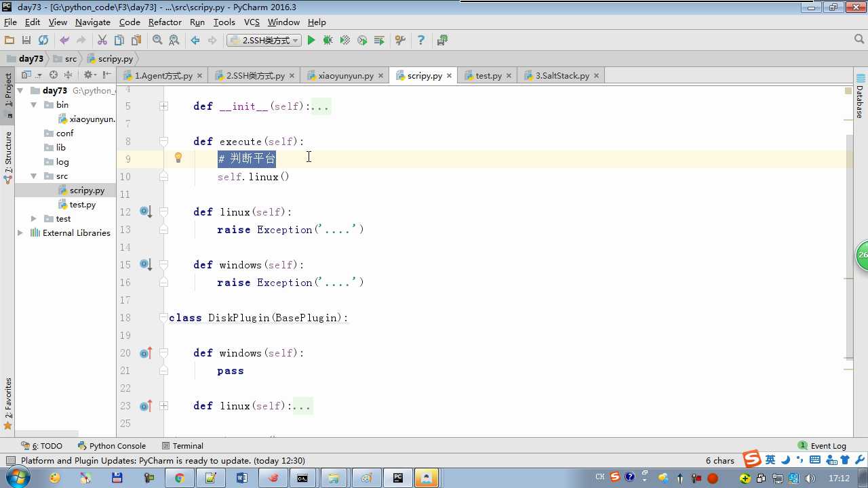Open run configuration dropdown 2.SSH类方式
This screenshot has height=488, width=868.
tap(264, 41)
